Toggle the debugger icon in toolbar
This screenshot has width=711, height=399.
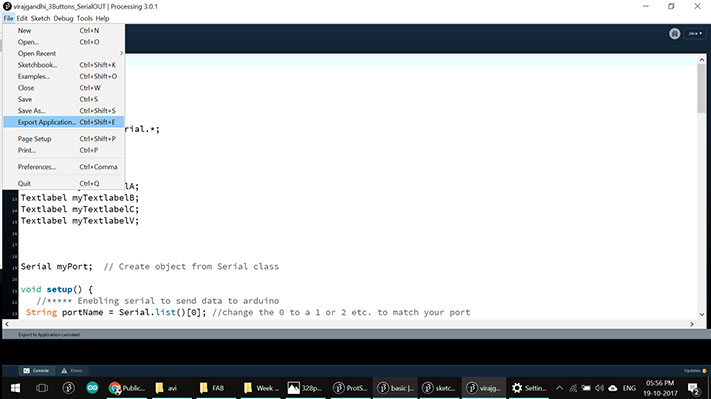pyautogui.click(x=674, y=34)
